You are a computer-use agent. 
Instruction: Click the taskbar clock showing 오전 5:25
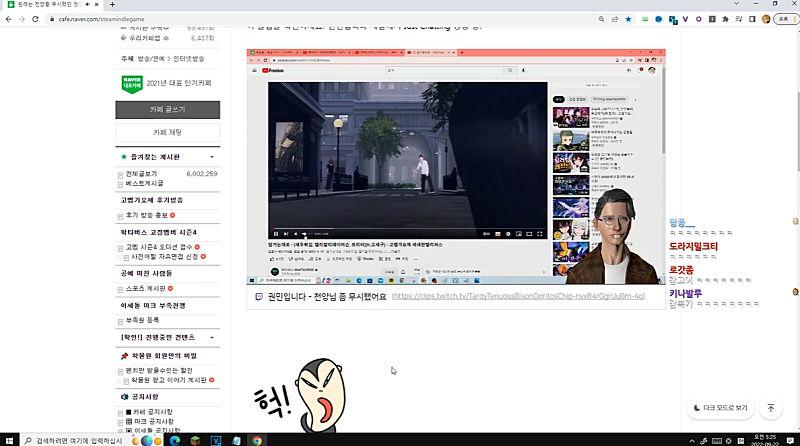tap(765, 440)
